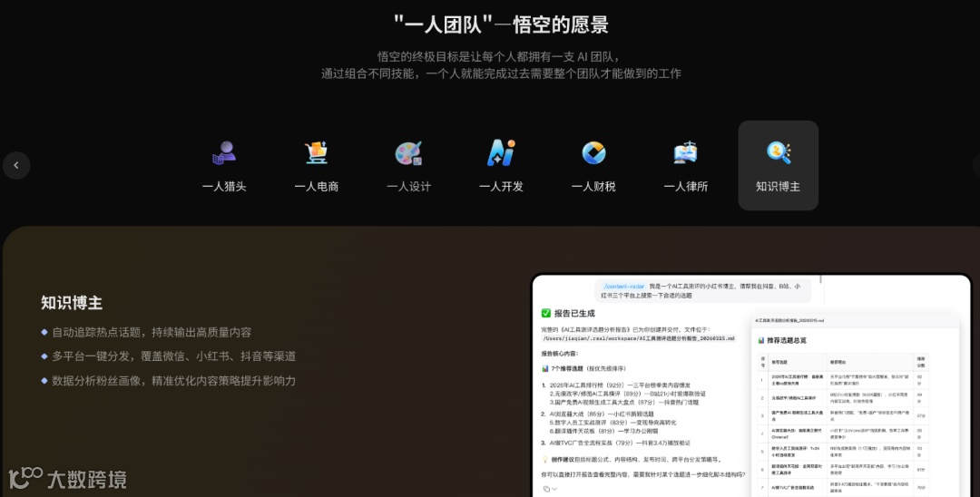Select the 一人财税 tab

[593, 165]
